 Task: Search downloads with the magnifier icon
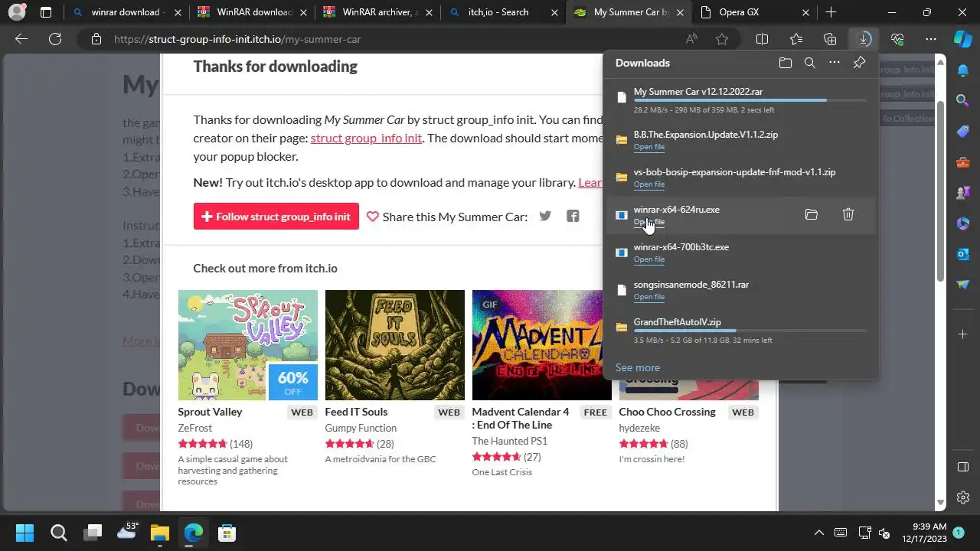click(x=810, y=63)
